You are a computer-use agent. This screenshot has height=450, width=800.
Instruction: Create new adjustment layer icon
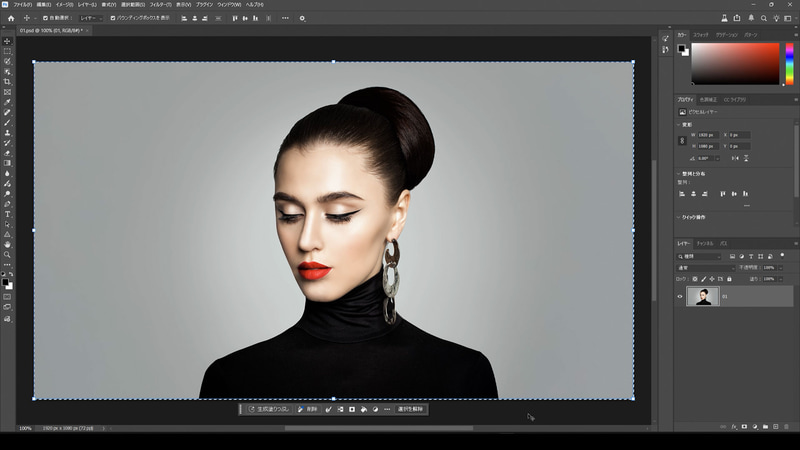(x=755, y=427)
